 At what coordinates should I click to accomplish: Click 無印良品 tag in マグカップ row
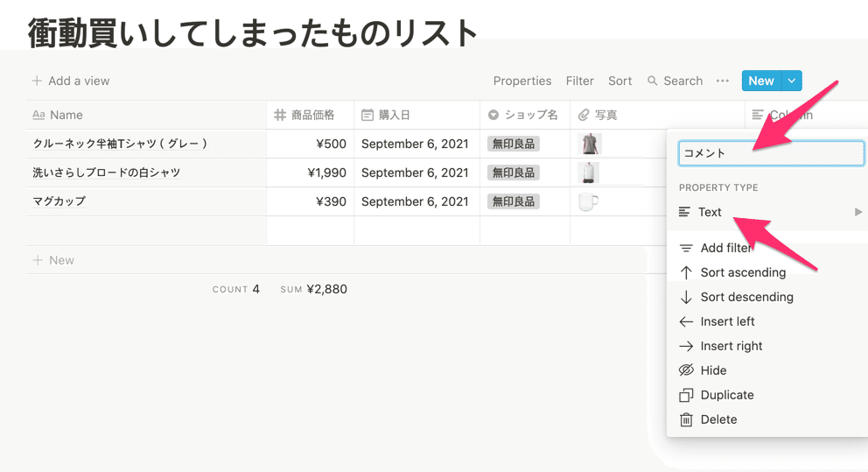click(514, 201)
